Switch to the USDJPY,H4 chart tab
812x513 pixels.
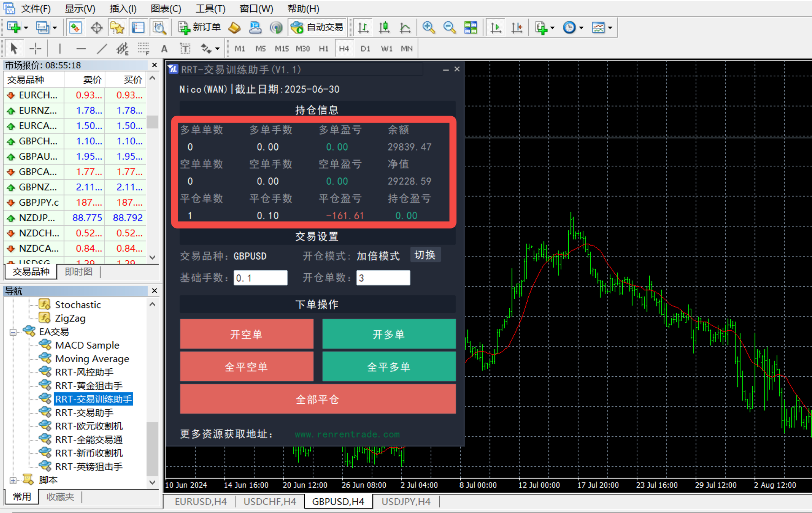pos(406,502)
